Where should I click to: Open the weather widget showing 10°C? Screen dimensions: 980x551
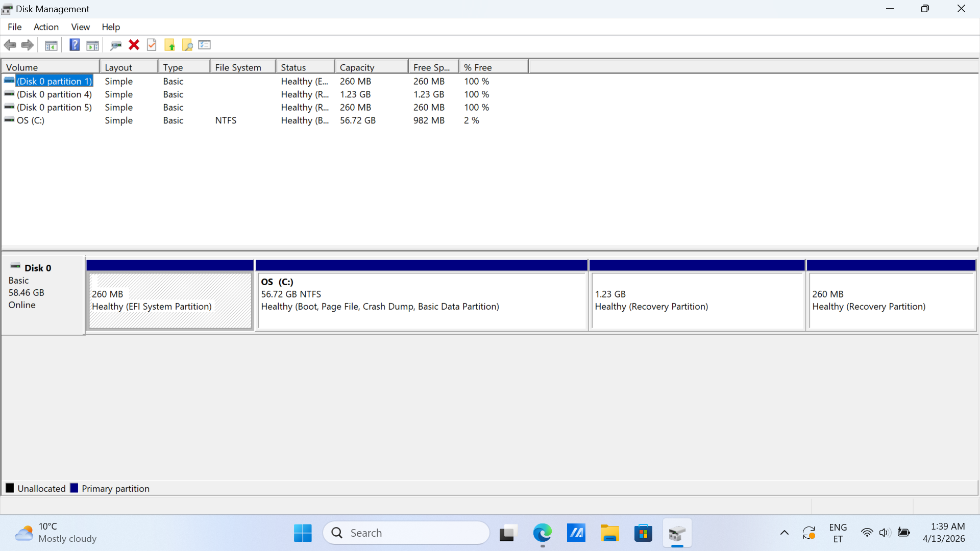point(55,533)
